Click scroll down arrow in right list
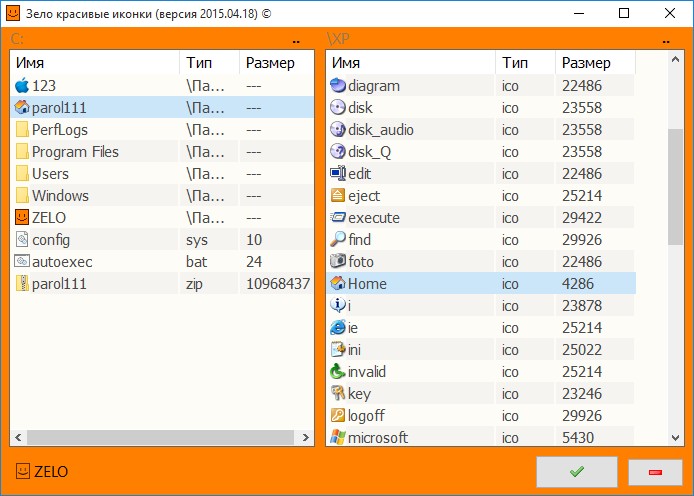The image size is (694, 496). click(675, 438)
